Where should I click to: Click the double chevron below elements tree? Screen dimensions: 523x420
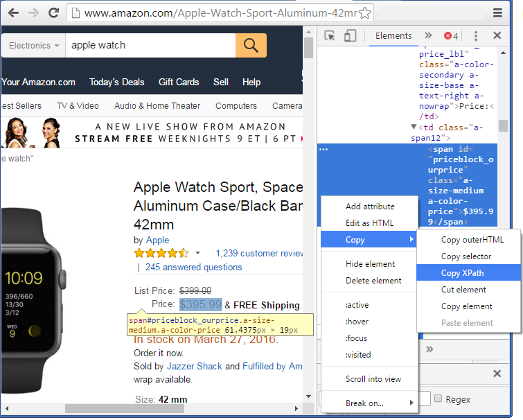[x=429, y=349]
